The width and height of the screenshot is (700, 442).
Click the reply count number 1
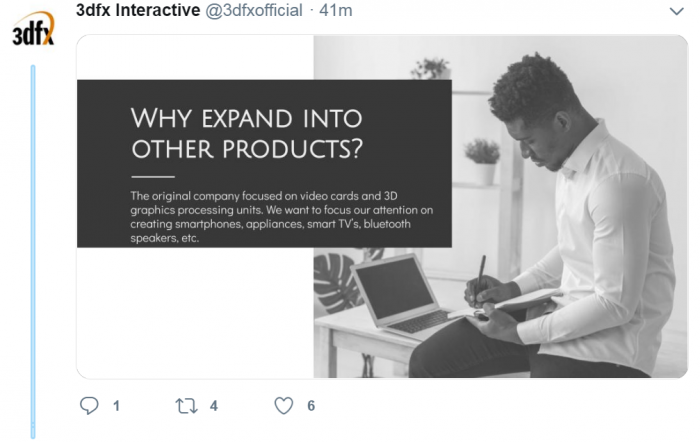click(116, 406)
